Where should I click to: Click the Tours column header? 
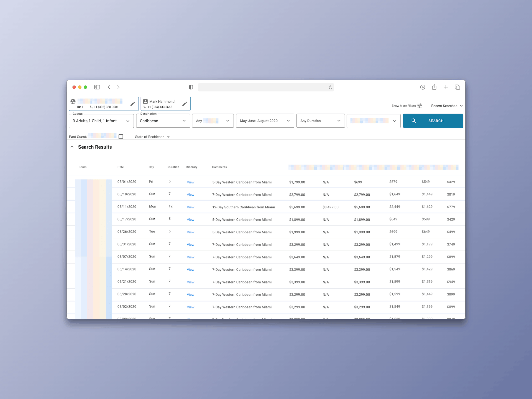[x=83, y=167]
